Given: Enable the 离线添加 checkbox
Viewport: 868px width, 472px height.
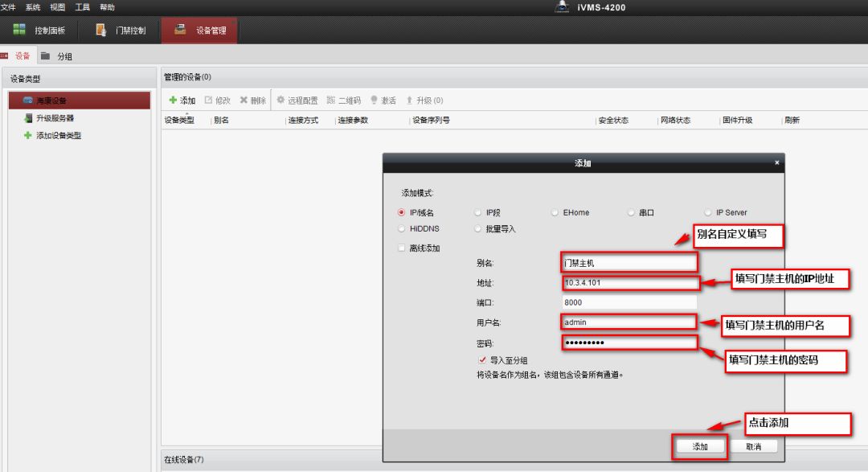Looking at the screenshot, I should (x=402, y=248).
